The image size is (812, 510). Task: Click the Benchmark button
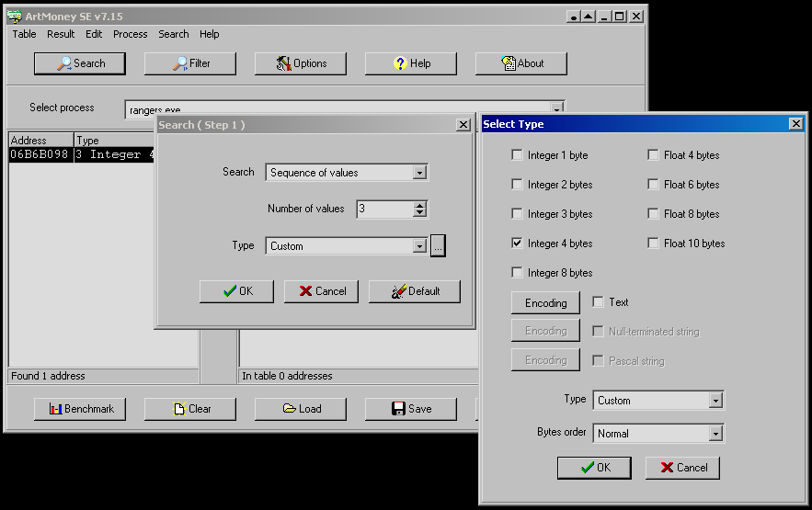tap(80, 409)
